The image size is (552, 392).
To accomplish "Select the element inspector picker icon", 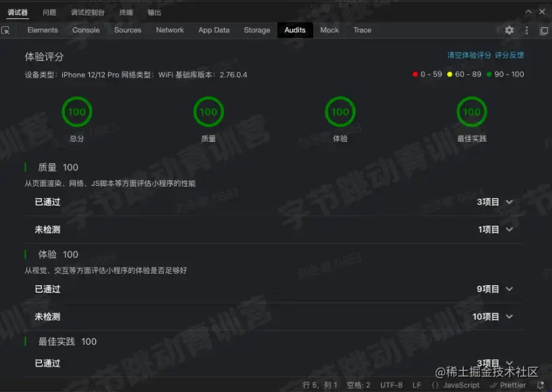I will coord(5,30).
